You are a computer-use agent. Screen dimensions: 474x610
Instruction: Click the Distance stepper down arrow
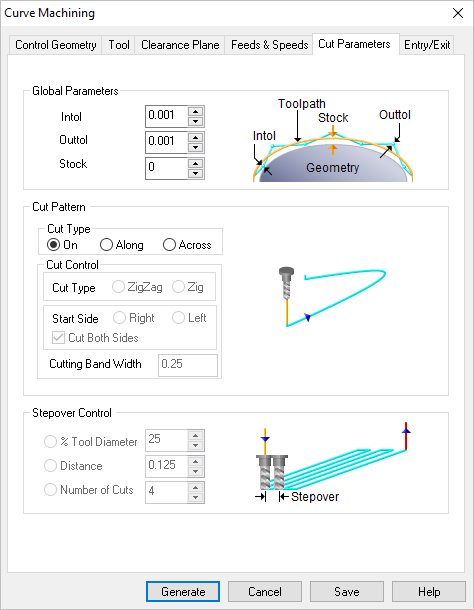click(195, 471)
